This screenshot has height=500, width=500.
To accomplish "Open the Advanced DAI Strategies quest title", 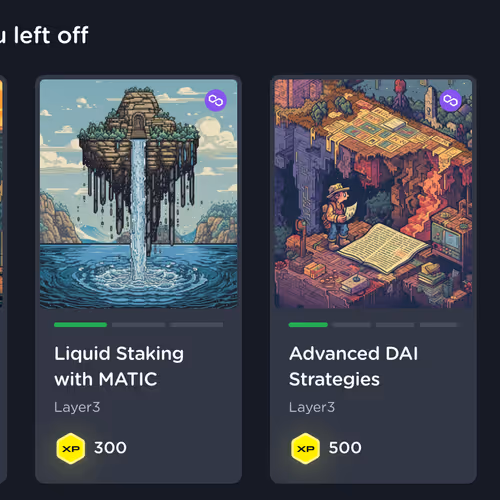I will point(353,366).
